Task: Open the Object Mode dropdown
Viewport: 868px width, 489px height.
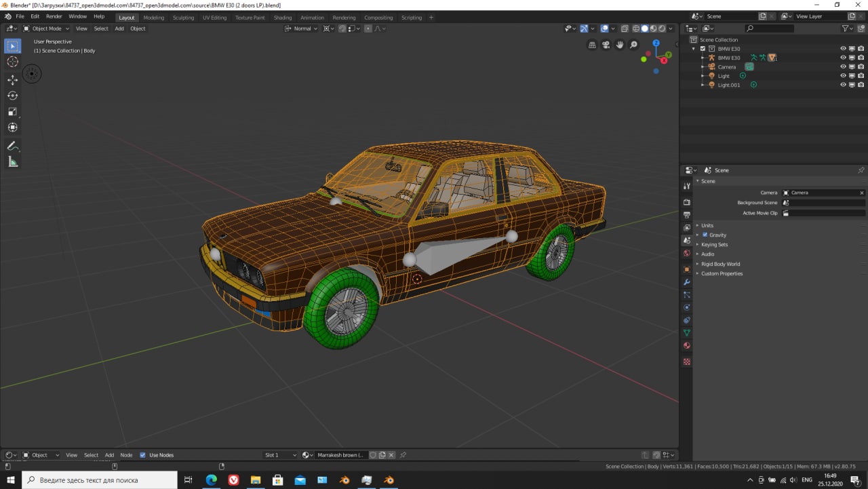Action: [46, 28]
